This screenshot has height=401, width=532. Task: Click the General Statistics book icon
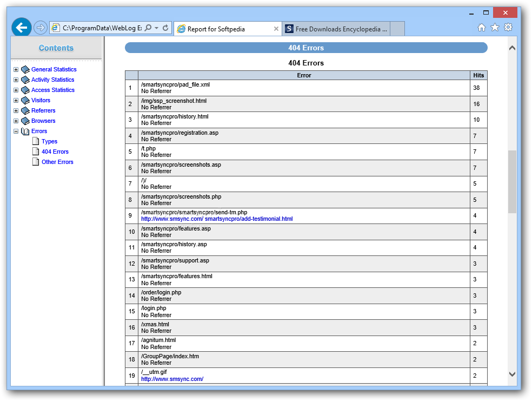point(25,70)
